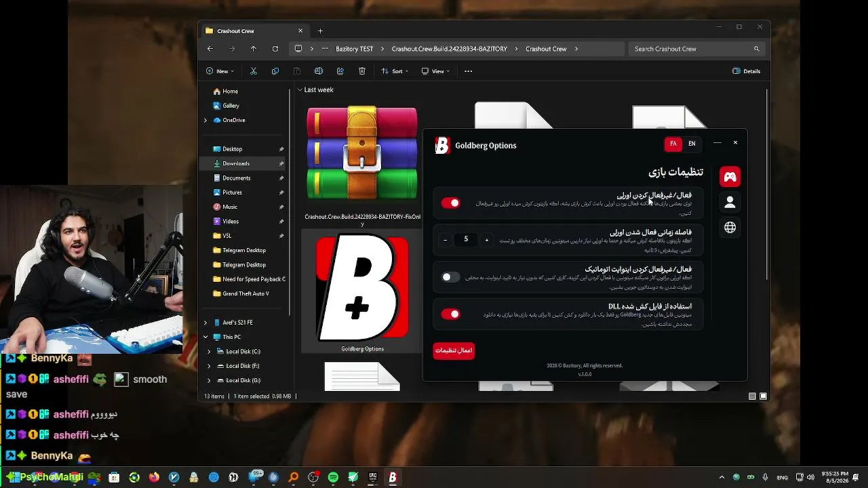Rename the selected file in File Explorer
Viewport: 868px width, 488px height.
(319, 71)
